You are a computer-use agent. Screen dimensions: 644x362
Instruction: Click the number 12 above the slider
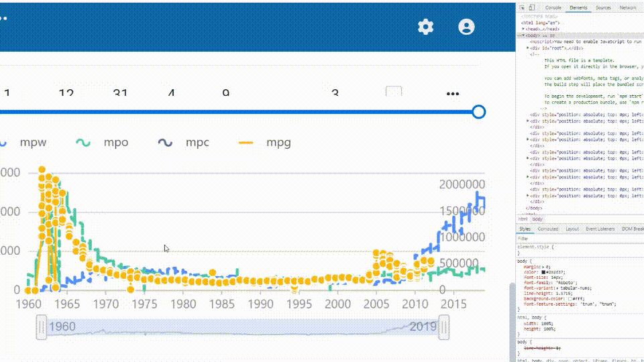point(66,93)
